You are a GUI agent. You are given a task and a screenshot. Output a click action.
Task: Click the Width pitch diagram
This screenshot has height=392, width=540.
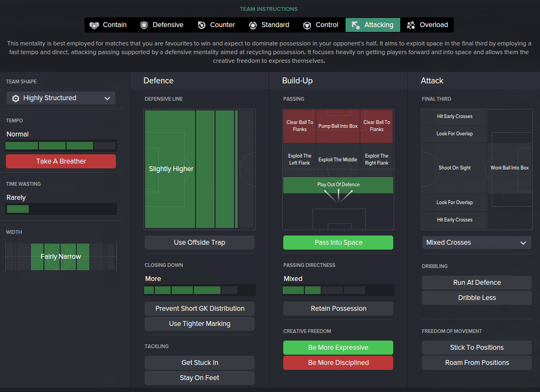pos(61,257)
